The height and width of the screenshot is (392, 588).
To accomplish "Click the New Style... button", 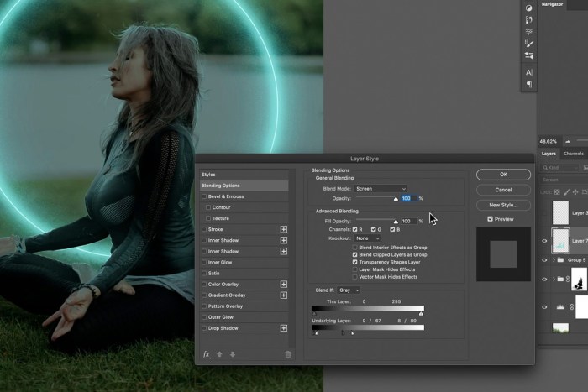I will [x=503, y=205].
